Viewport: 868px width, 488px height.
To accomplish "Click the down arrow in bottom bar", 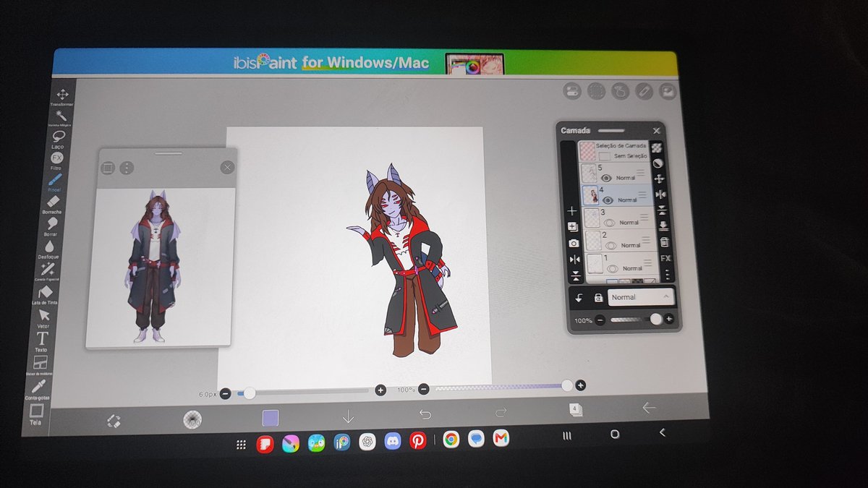I will click(348, 416).
